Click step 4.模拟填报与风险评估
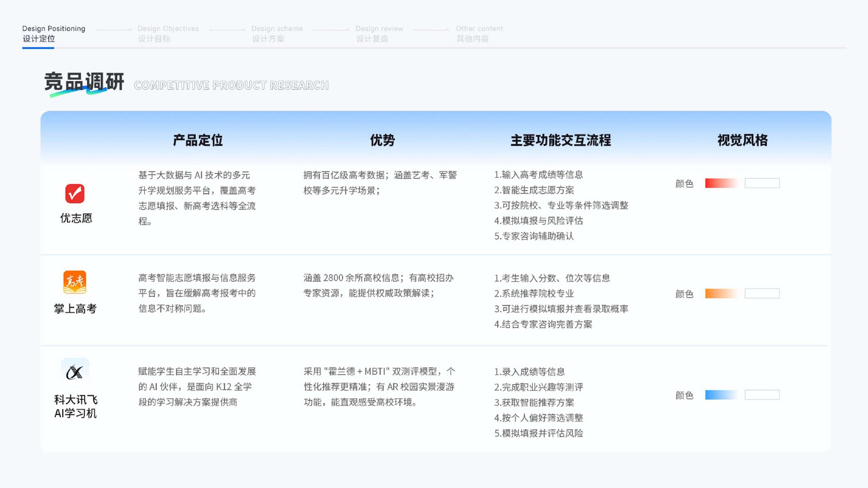The image size is (868, 488). coord(538,221)
